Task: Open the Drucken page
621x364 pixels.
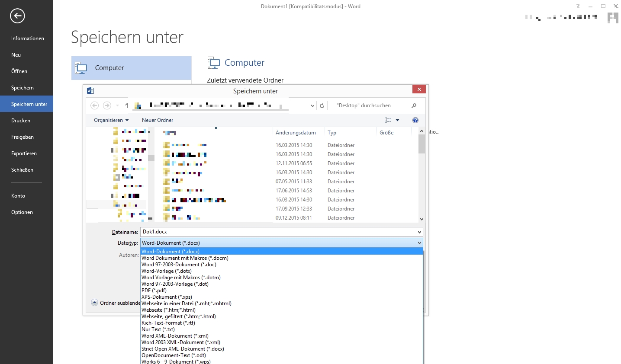Action: tap(26, 121)
